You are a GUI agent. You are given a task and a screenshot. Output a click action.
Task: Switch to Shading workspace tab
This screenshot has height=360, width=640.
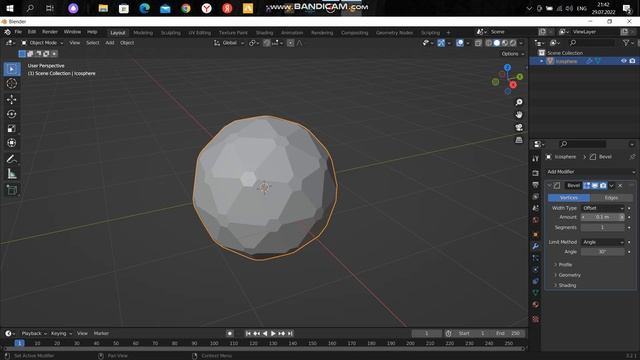click(x=264, y=33)
